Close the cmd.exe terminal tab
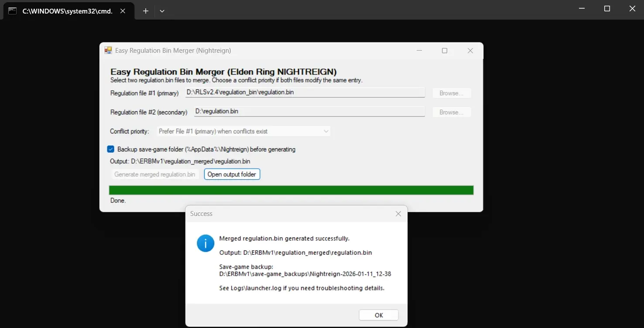Viewport: 644px width, 328px height. point(123,10)
